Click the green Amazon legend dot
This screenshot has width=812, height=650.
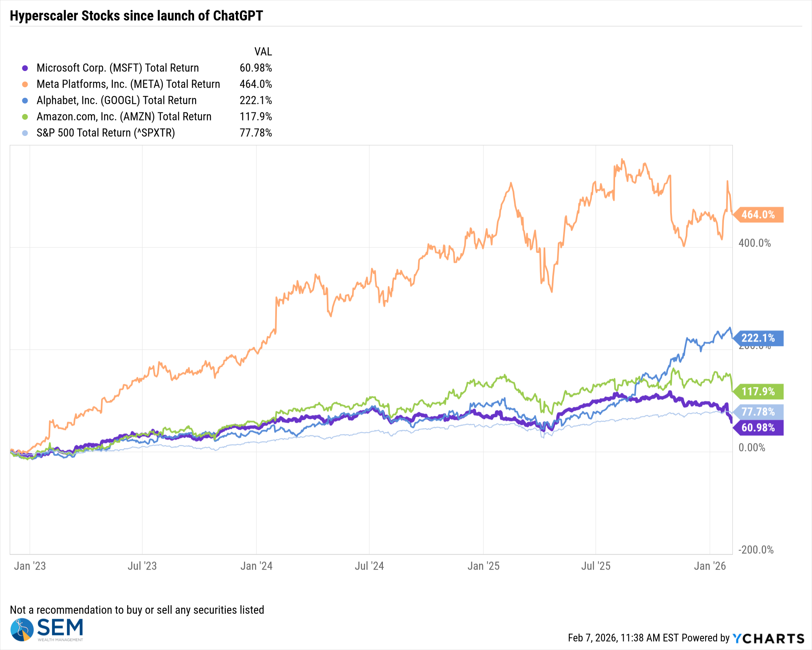pyautogui.click(x=25, y=117)
